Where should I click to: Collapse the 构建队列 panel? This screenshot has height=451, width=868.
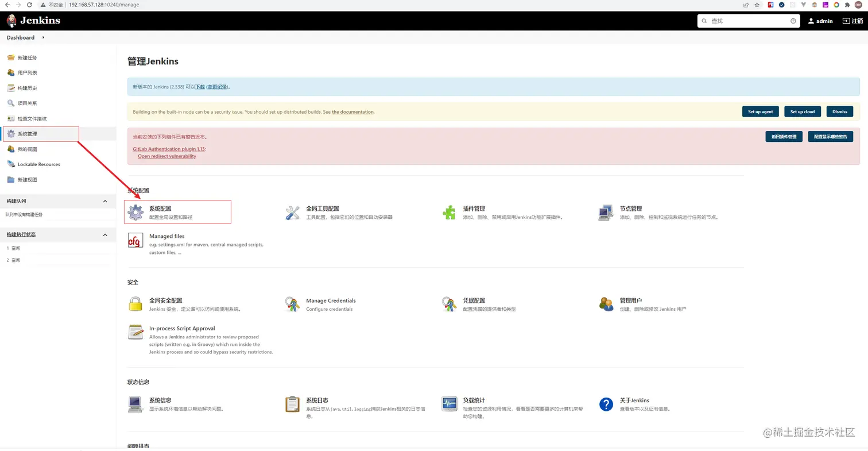coord(105,201)
